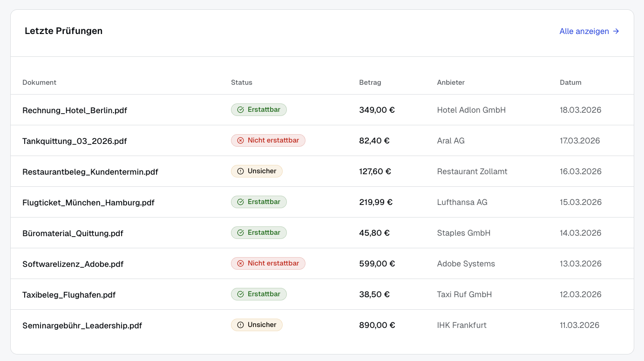Image resolution: width=644 pixels, height=361 pixels.
Task: Click the Betrag column header
Action: tap(370, 82)
